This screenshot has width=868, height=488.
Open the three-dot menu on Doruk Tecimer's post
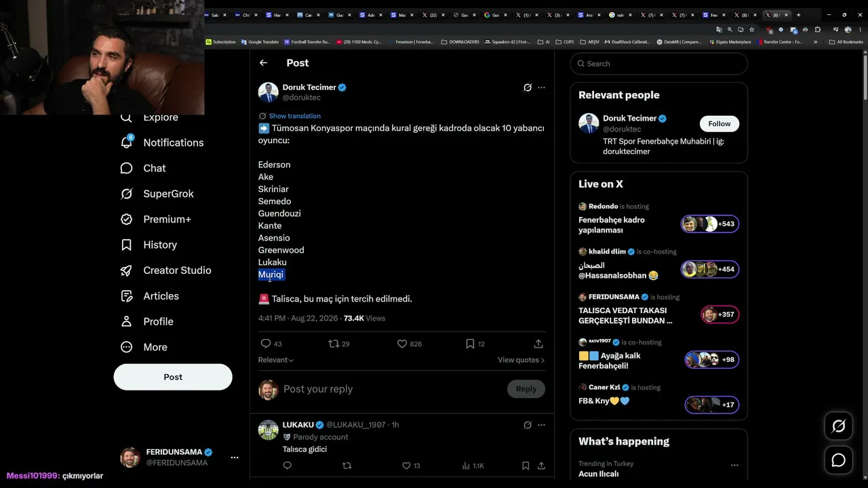pyautogui.click(x=541, y=87)
